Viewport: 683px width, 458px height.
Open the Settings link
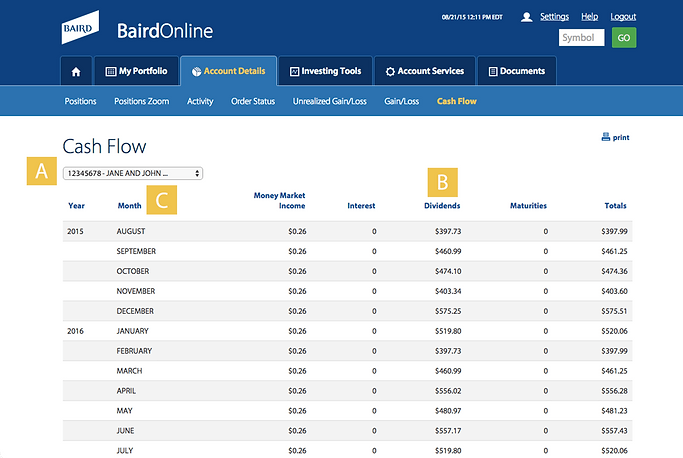554,17
